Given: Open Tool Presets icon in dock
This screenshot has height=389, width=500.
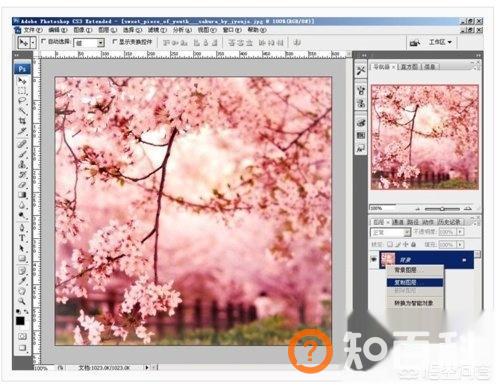Looking at the screenshot, I should [x=361, y=70].
